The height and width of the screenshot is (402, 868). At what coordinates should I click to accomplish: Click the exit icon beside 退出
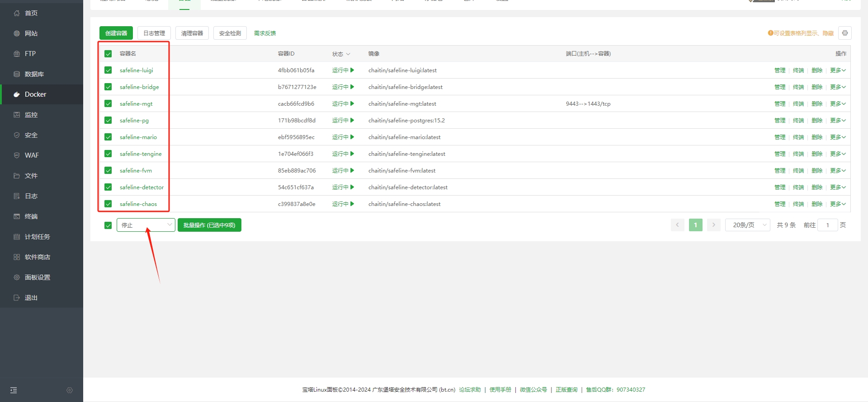coord(17,298)
